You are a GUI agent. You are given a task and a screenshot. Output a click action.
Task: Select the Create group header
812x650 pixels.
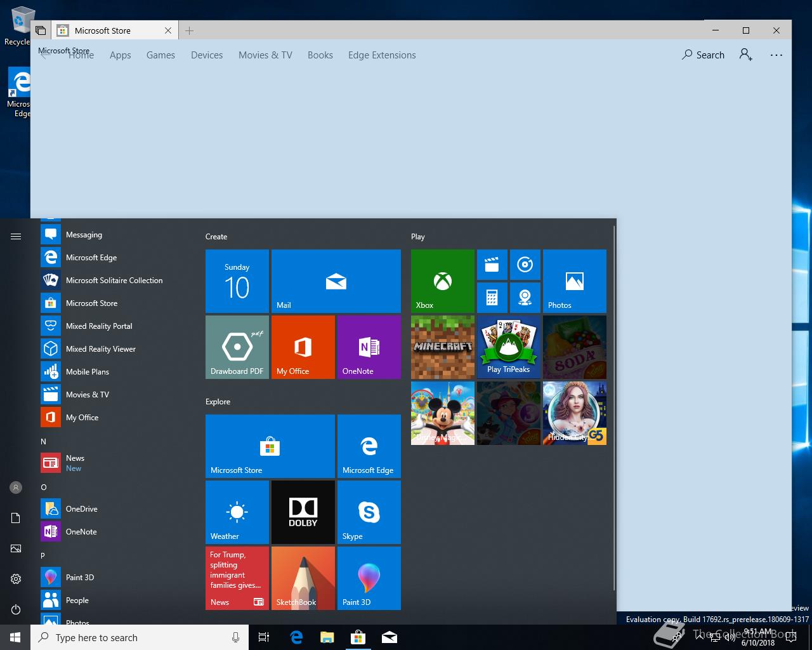(x=216, y=237)
